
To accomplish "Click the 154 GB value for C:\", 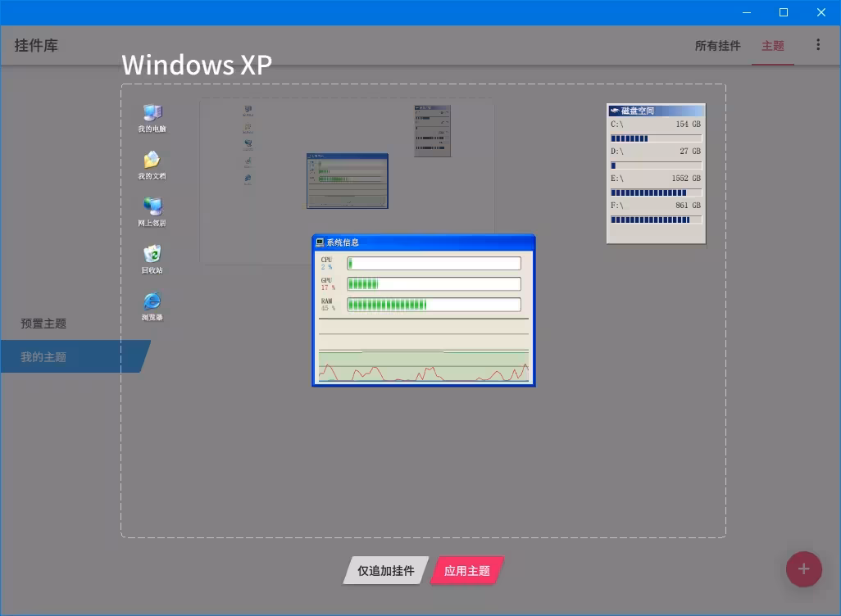I will 689,124.
